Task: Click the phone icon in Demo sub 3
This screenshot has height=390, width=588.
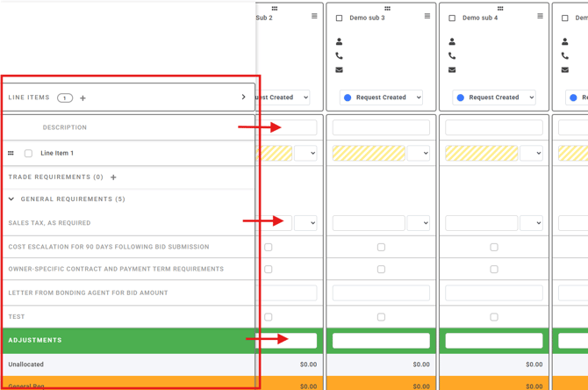Action: [x=340, y=56]
